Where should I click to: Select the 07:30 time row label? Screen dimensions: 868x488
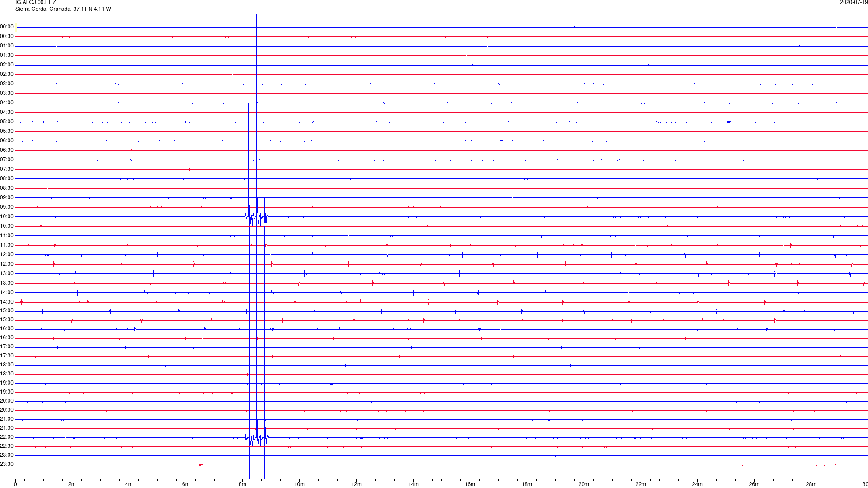tap(7, 169)
